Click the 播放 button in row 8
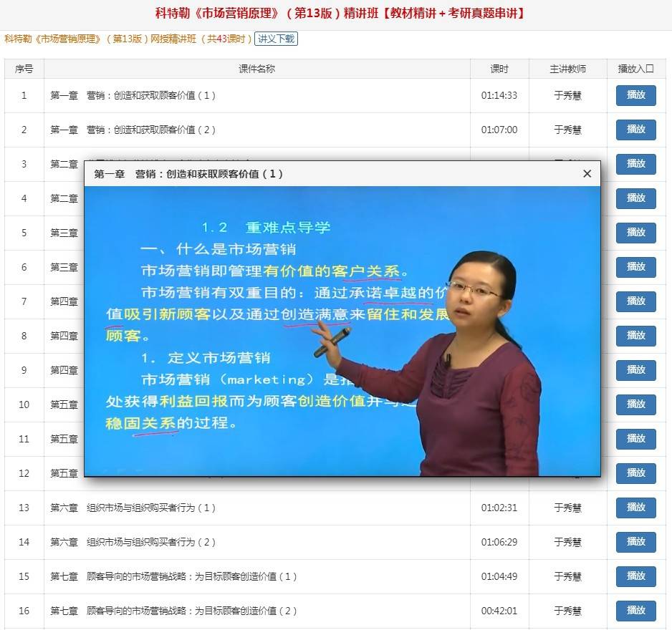Screen dimensions: 672x630 (635, 335)
